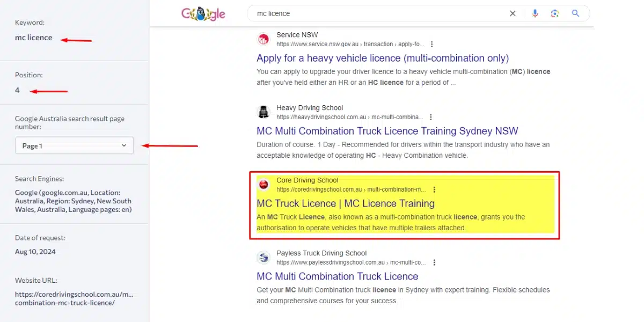
Task: Click the Website URL value in sidebar
Action: (74, 298)
